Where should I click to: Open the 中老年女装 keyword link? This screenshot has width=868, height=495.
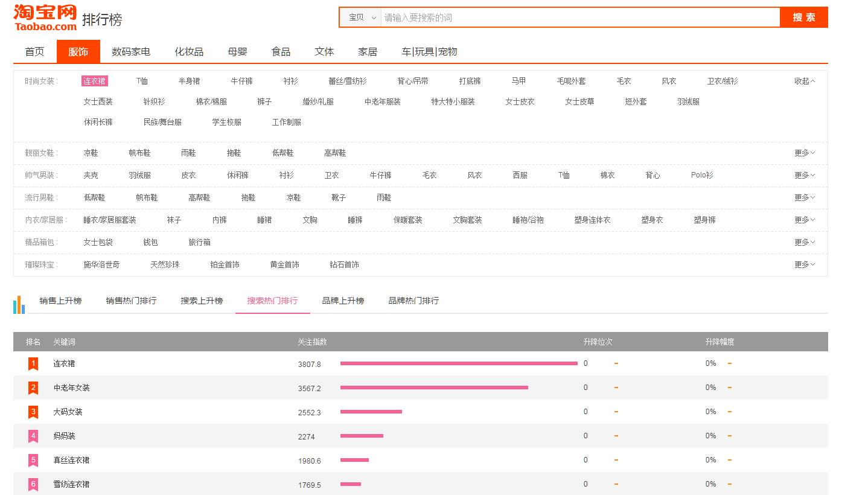tap(71, 388)
